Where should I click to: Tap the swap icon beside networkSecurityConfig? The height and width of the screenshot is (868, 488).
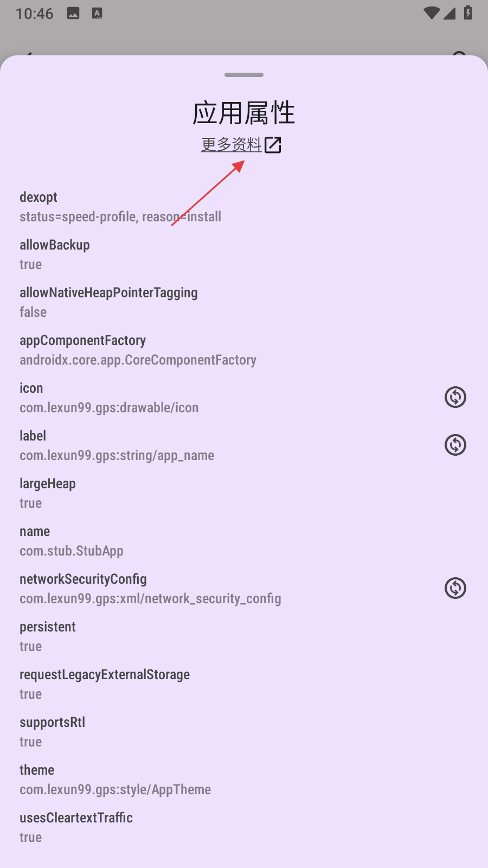pos(455,588)
